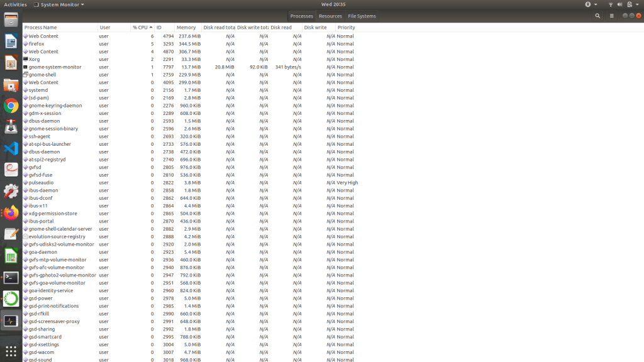The image size is (644, 362).
Task: Click Activities in the top bar
Action: point(16,4)
